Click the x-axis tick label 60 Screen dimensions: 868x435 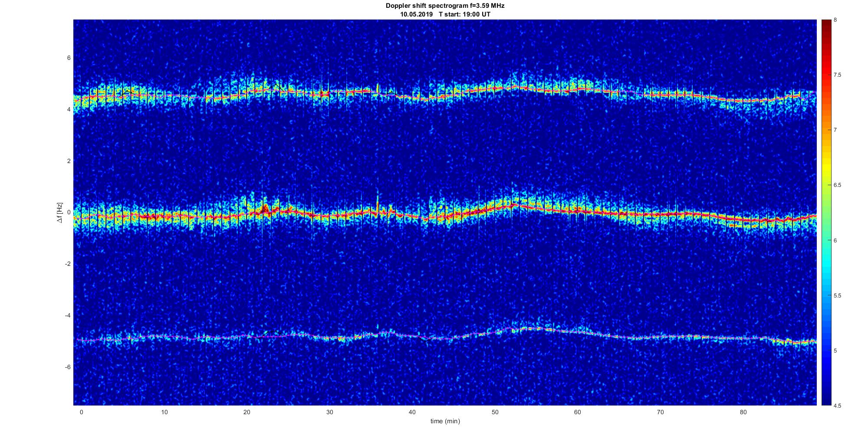pyautogui.click(x=578, y=412)
